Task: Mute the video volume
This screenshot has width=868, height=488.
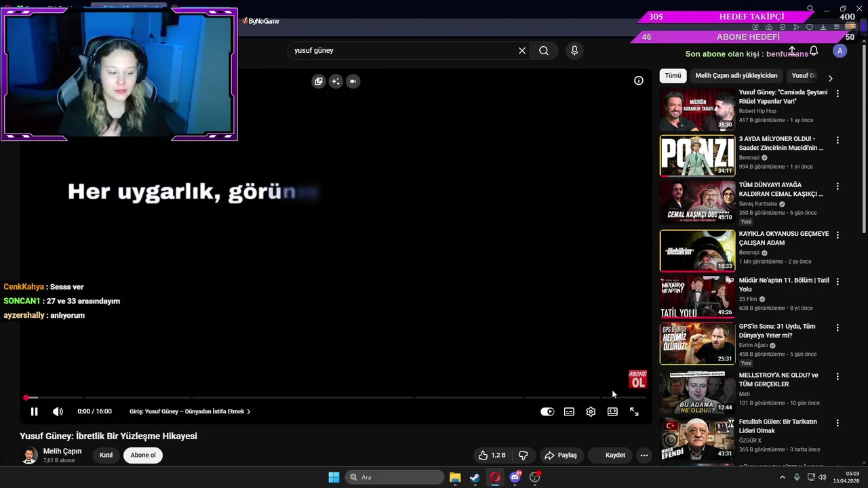Action: point(58,411)
